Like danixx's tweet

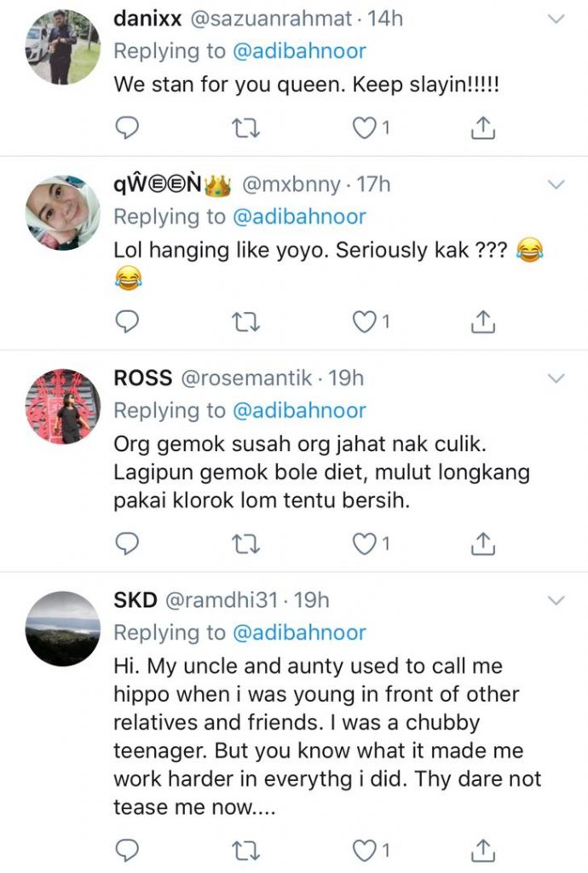(x=366, y=128)
